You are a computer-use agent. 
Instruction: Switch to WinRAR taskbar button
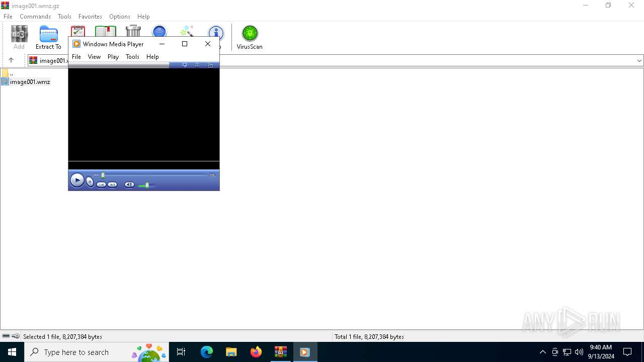tap(281, 352)
